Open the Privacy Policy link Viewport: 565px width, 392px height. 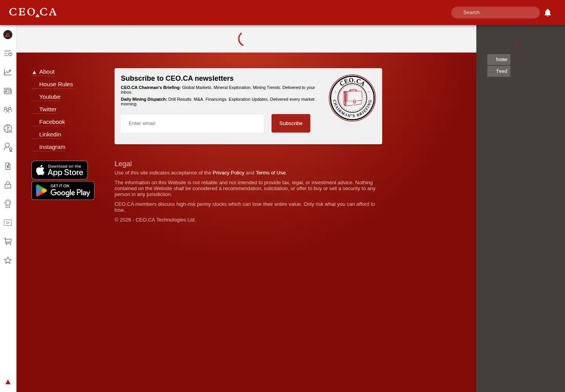pos(228,173)
